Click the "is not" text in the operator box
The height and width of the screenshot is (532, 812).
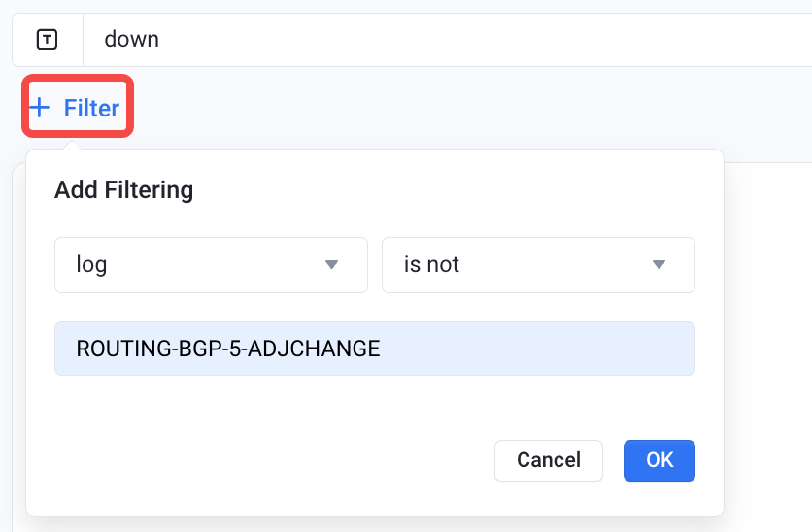tap(431, 264)
